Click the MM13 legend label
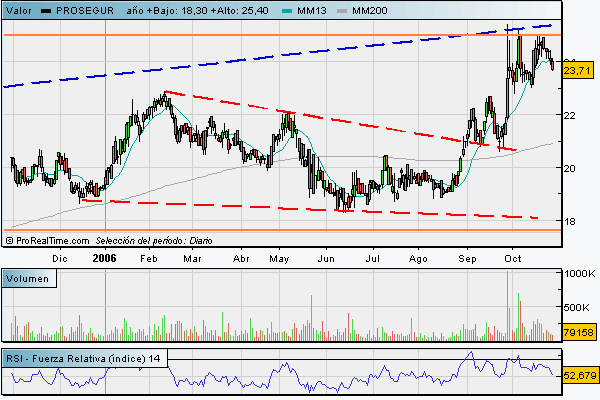Image resolution: width=600 pixels, height=400 pixels. 312,11
